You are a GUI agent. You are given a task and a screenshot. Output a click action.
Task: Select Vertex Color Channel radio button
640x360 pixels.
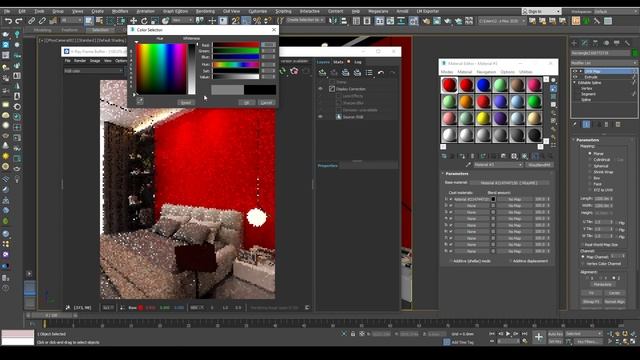click(x=583, y=264)
